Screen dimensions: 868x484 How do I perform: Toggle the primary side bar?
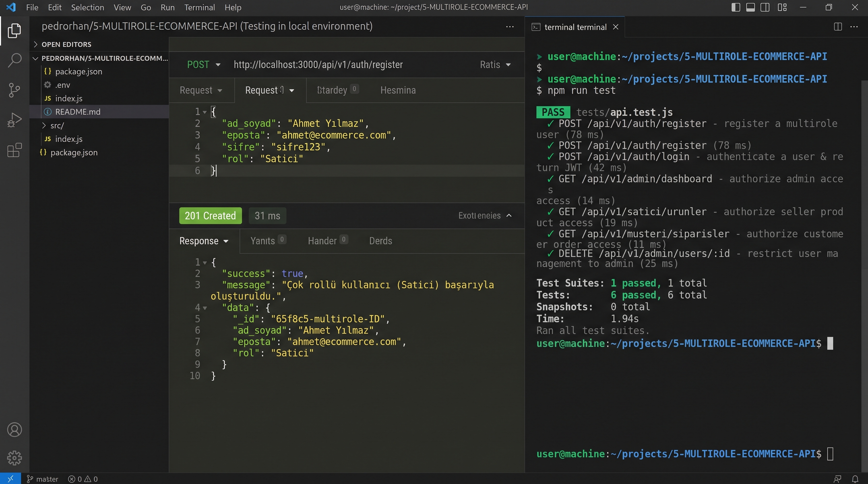(736, 7)
